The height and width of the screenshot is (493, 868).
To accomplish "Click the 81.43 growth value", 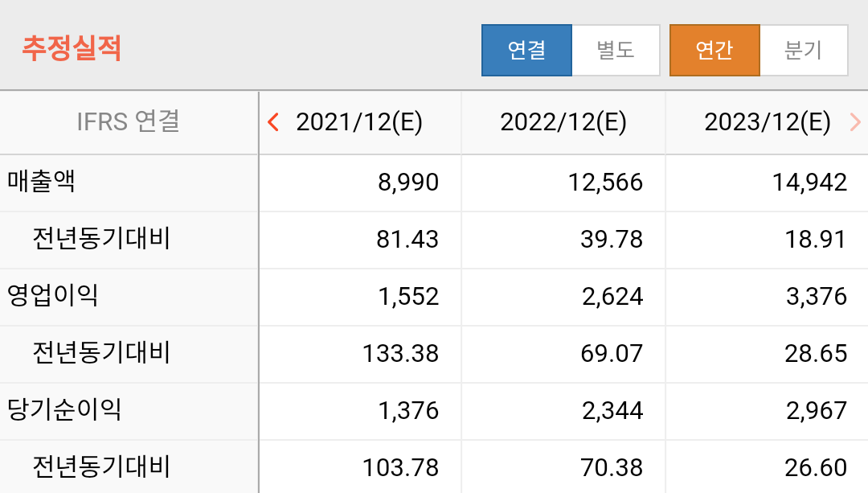I will [x=407, y=240].
